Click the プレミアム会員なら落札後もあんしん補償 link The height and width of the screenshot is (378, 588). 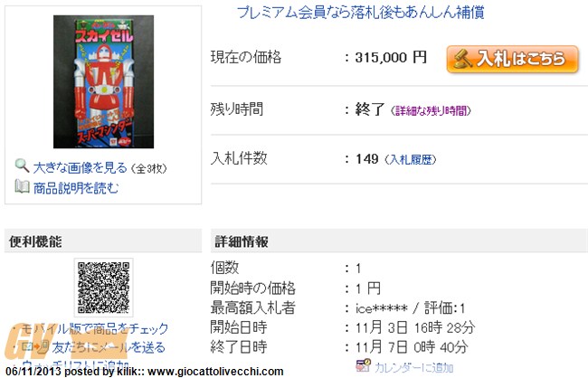pyautogui.click(x=360, y=12)
